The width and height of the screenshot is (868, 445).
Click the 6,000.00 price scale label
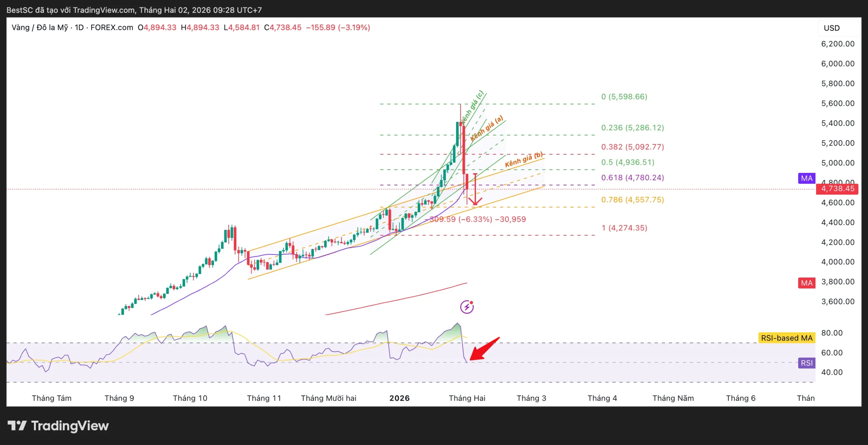tap(837, 64)
